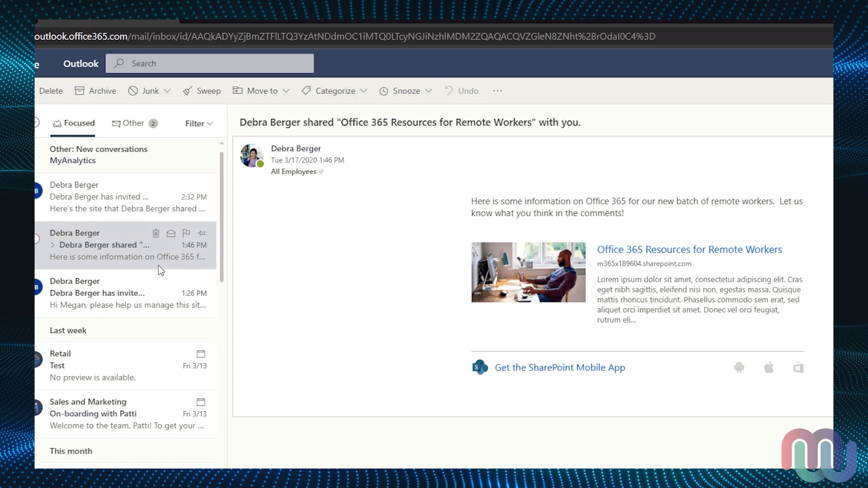Click the Undo button
The width and height of the screenshot is (868, 488).
469,90
